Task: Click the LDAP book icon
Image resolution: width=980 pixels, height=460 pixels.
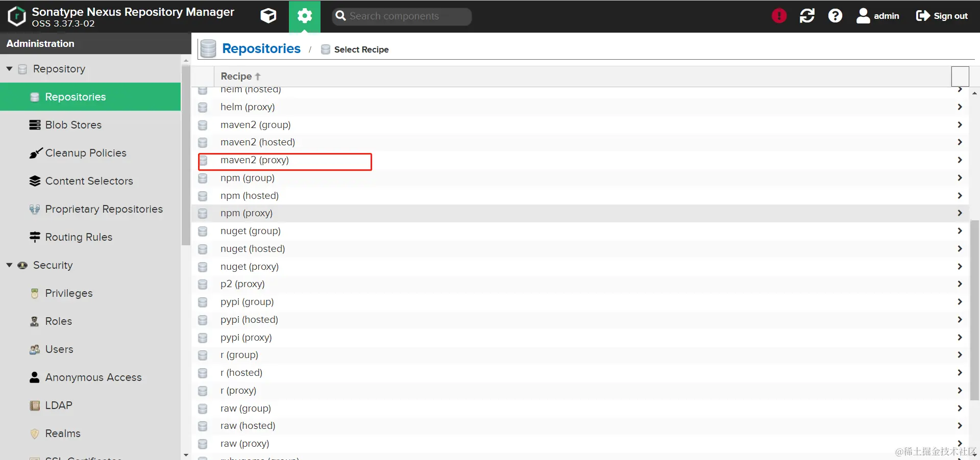Action: pyautogui.click(x=35, y=405)
